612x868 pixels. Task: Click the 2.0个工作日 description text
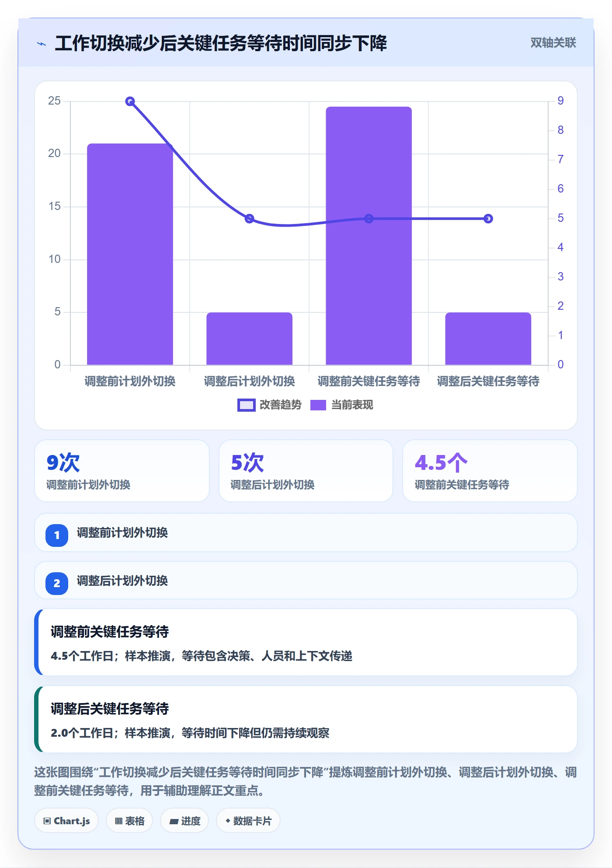click(x=190, y=733)
